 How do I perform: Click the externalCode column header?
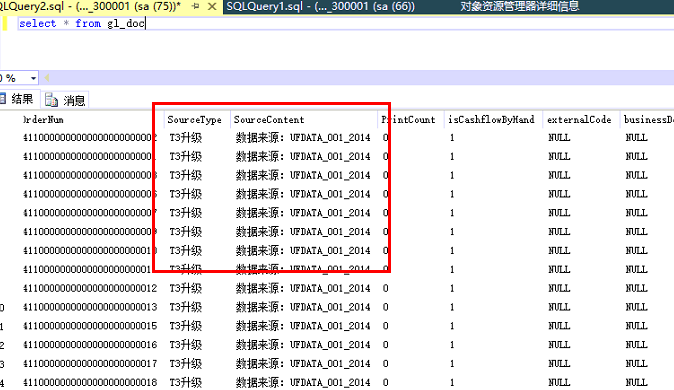click(579, 120)
